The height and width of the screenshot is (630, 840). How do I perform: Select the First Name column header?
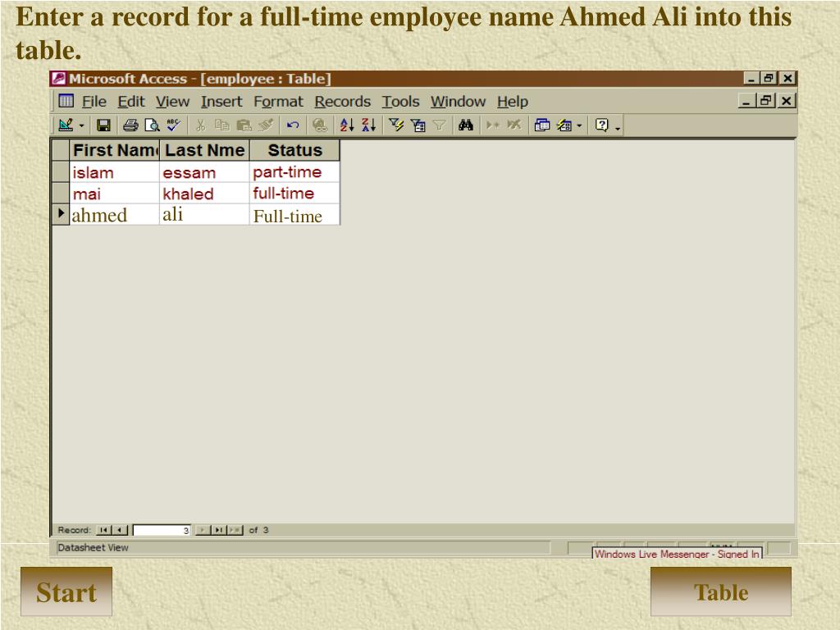(115, 151)
